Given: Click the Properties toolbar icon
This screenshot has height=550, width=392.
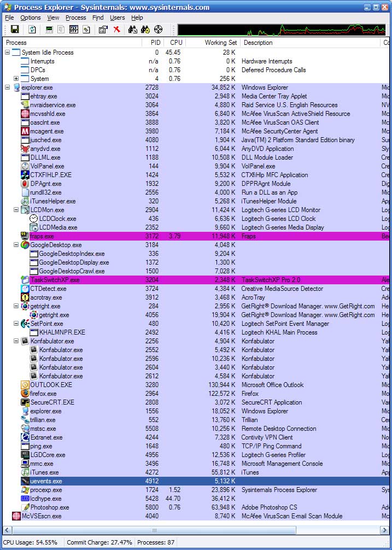Looking at the screenshot, I should [x=103, y=29].
